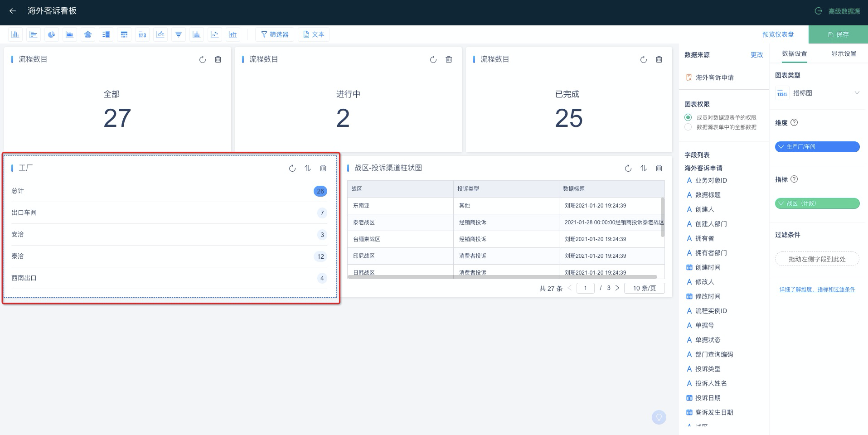Add a pie chart
Screen dimensions: 868x435
52,34
